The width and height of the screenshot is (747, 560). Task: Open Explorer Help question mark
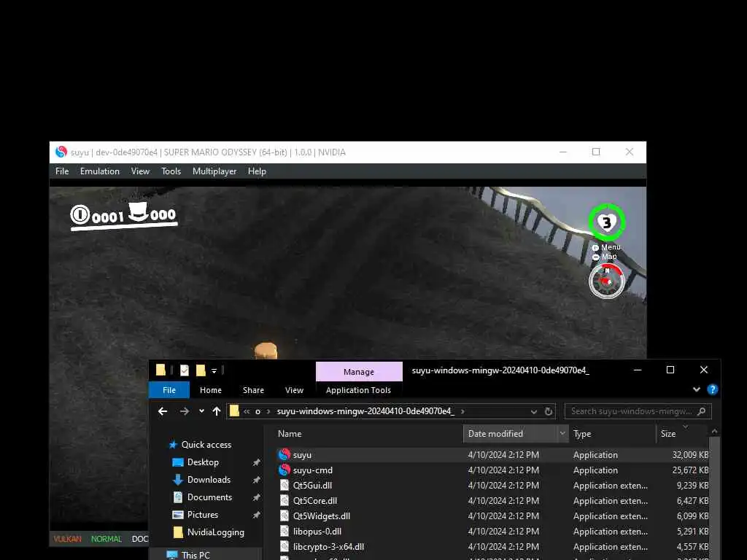pyautogui.click(x=712, y=389)
